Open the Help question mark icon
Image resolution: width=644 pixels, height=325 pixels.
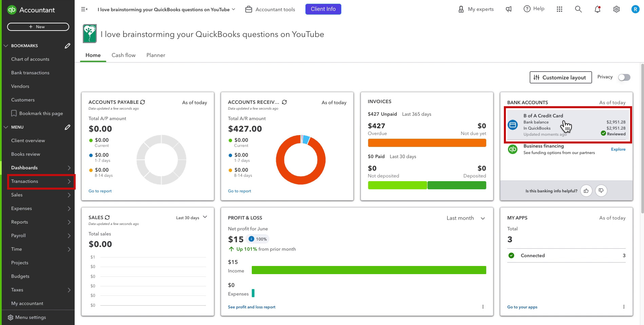click(x=527, y=9)
